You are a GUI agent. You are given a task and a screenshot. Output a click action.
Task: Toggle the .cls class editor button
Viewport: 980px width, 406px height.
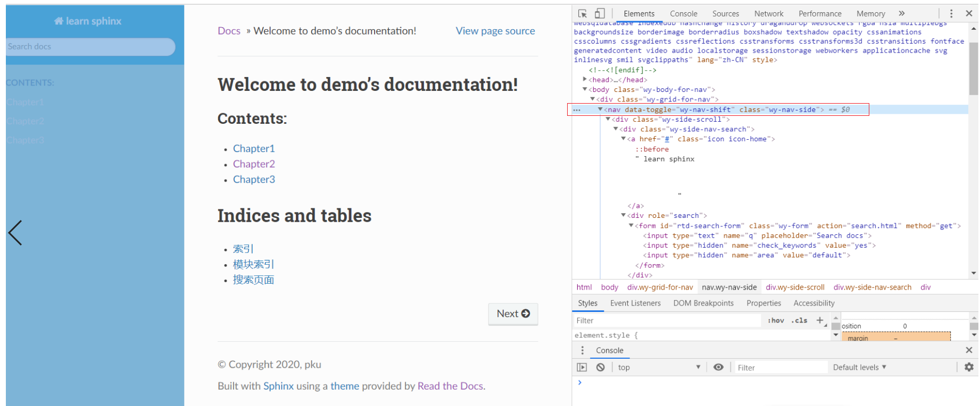(799, 320)
